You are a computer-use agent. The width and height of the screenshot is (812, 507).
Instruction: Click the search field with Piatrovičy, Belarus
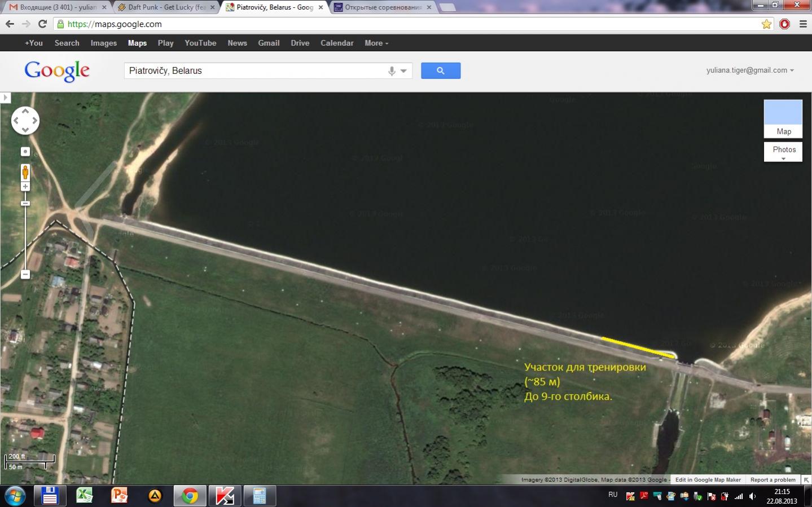[254, 71]
